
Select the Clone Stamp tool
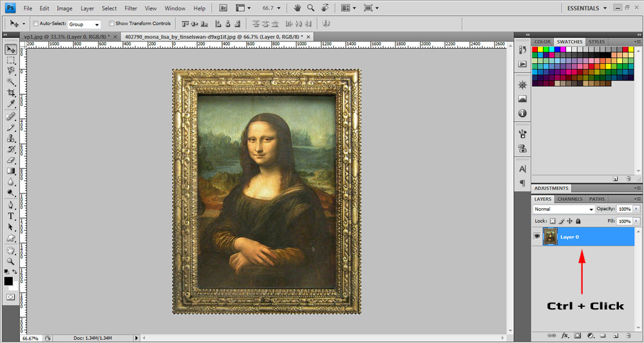11,138
